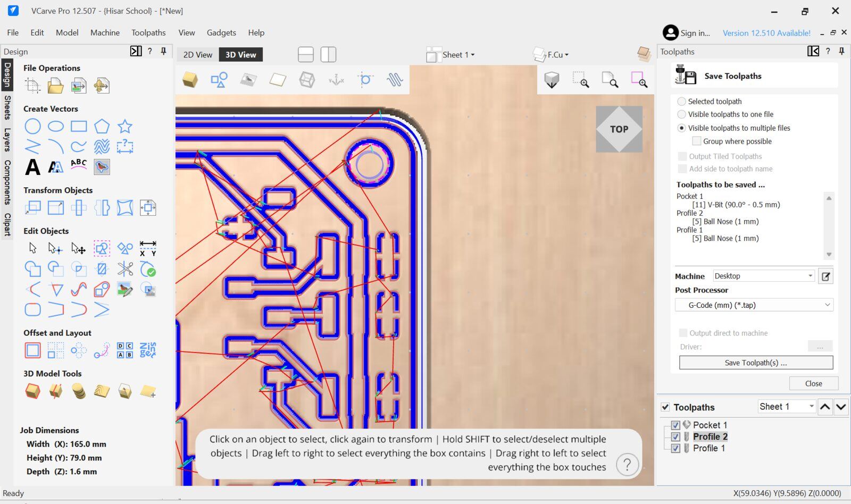The image size is (851, 504).
Task: Uncheck the Pocket 1 toolpath checkbox
Action: tap(675, 425)
